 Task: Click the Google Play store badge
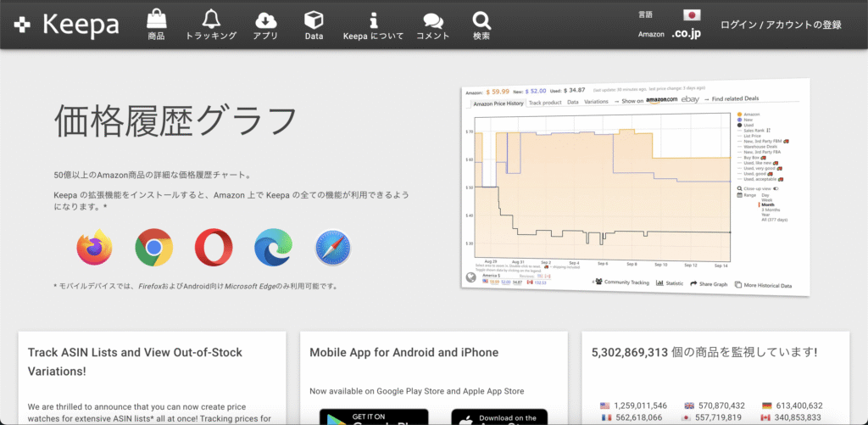[x=374, y=417]
